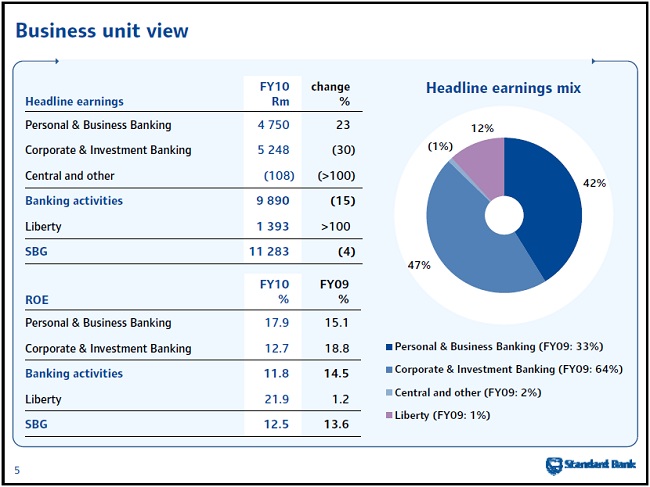The image size is (650, 487).
Task: Select the purple Liberty legend swatch
Action: point(389,415)
